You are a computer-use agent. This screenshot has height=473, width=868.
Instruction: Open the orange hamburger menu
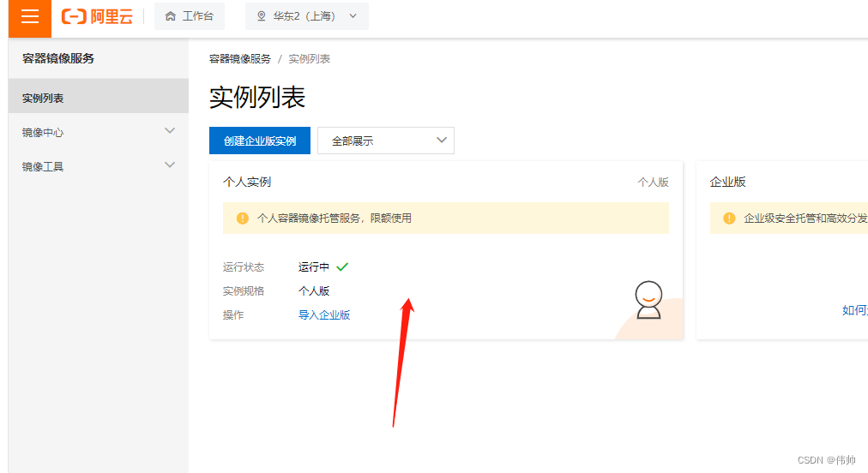(30, 16)
